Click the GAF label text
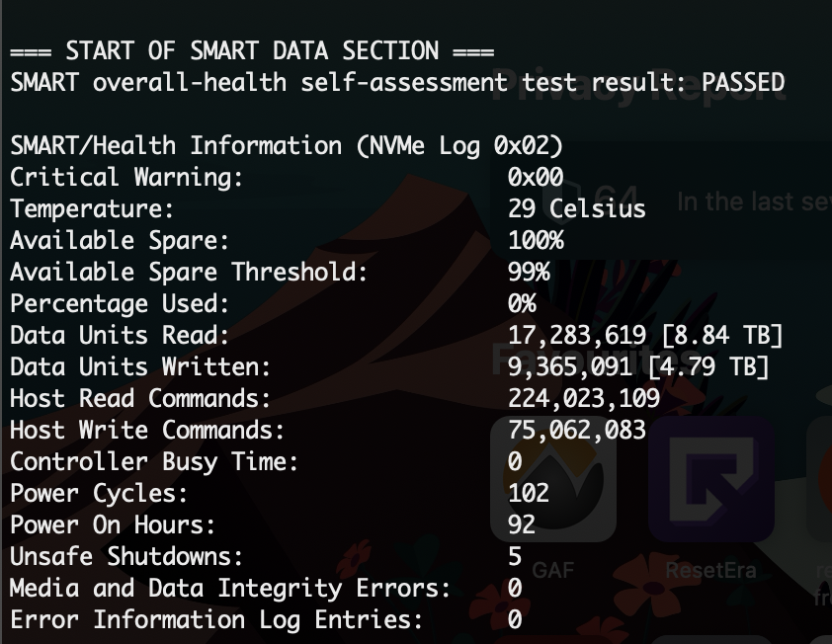Viewport: 832px width, 644px height. coord(553,570)
